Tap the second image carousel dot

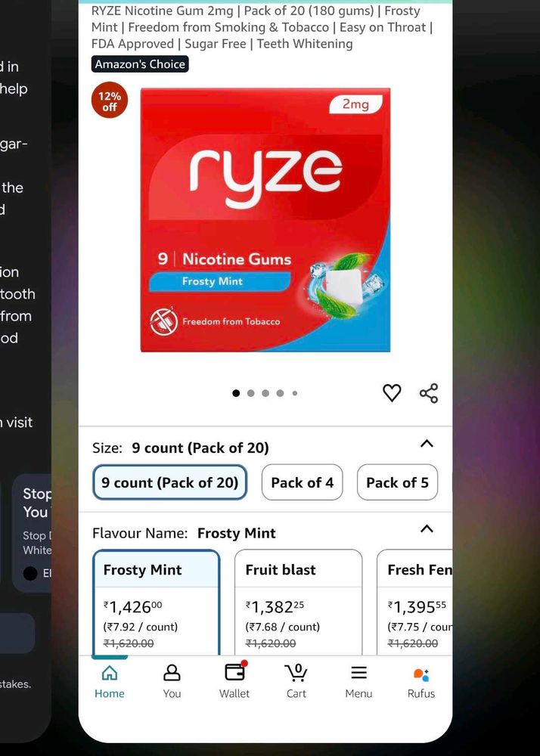coord(251,393)
